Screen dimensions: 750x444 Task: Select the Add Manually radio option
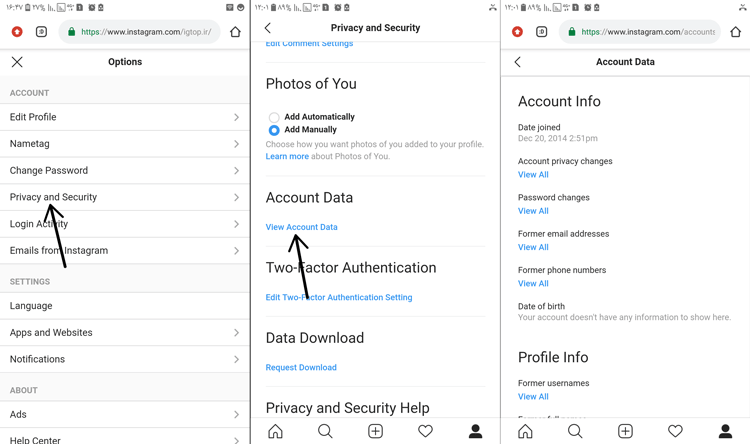274,130
